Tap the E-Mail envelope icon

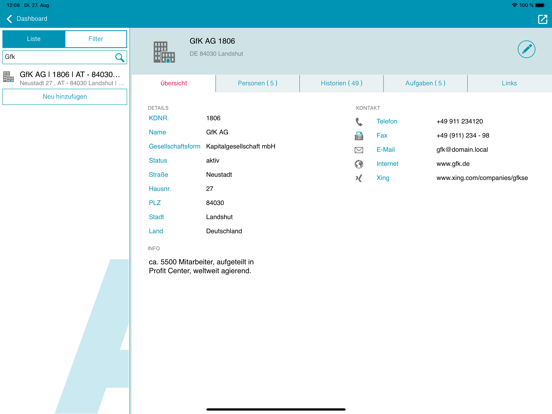[x=359, y=150]
